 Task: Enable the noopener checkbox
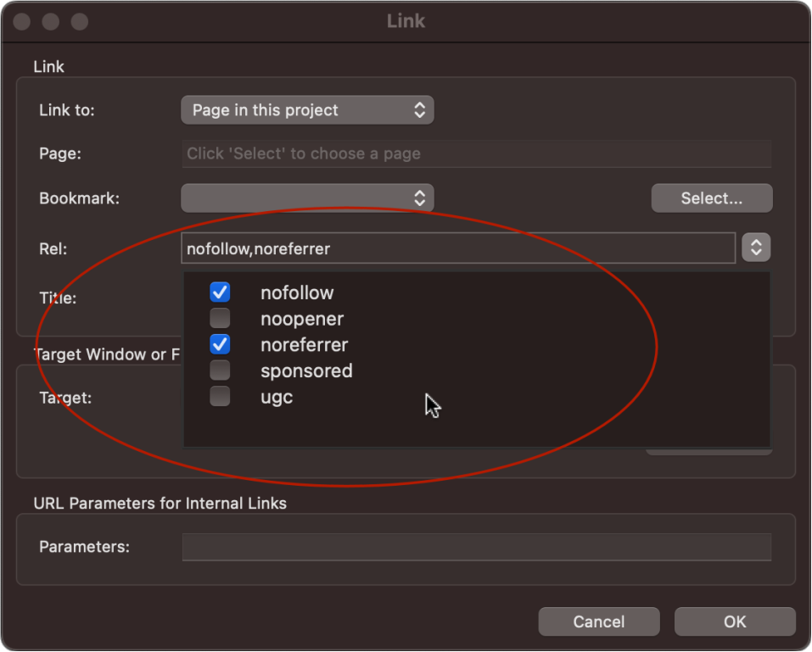(x=220, y=319)
